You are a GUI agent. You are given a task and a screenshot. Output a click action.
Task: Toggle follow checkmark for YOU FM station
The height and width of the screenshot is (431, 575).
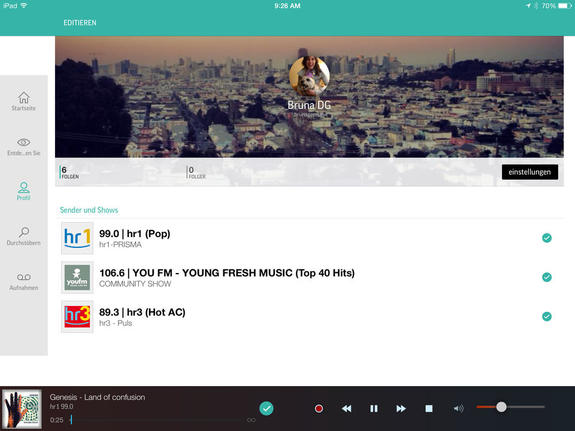click(547, 277)
